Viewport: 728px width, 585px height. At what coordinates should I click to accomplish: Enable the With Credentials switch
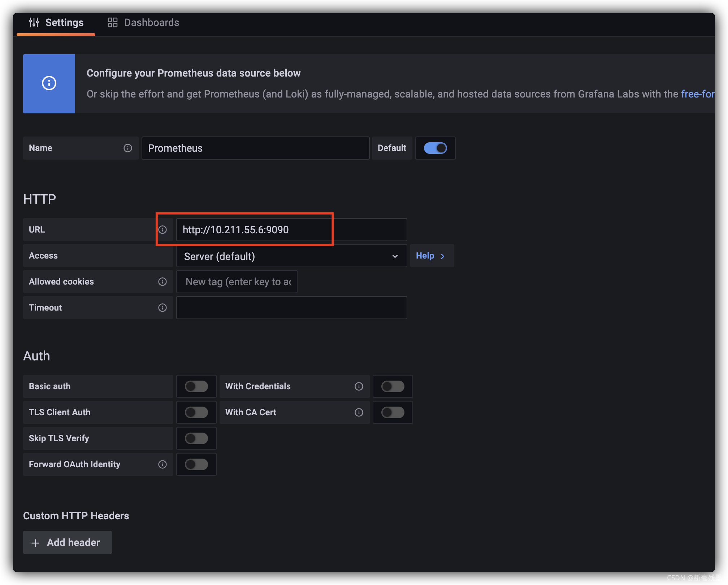(393, 386)
